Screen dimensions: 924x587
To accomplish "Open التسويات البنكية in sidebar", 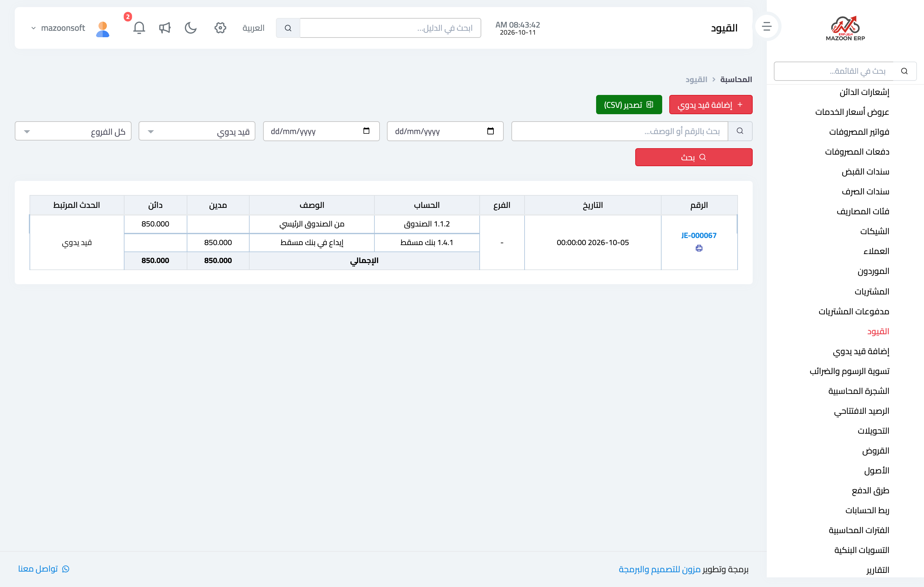I will click(x=862, y=550).
